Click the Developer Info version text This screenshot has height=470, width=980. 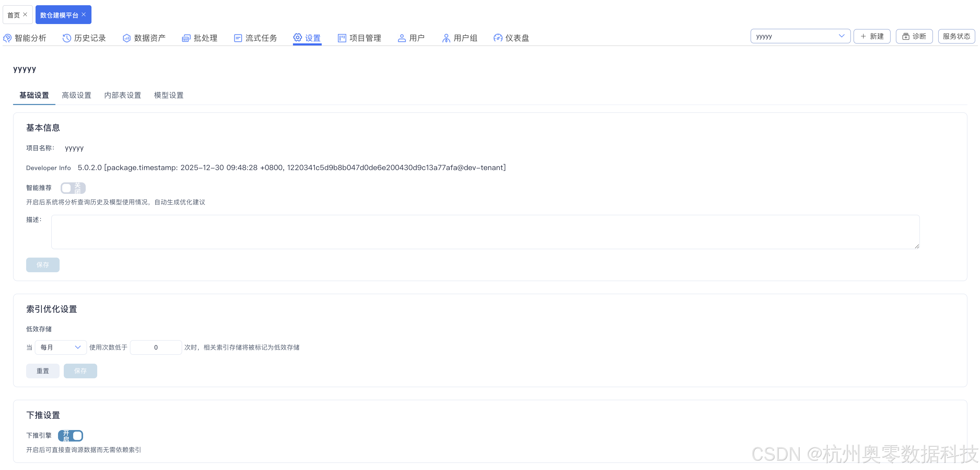[291, 168]
